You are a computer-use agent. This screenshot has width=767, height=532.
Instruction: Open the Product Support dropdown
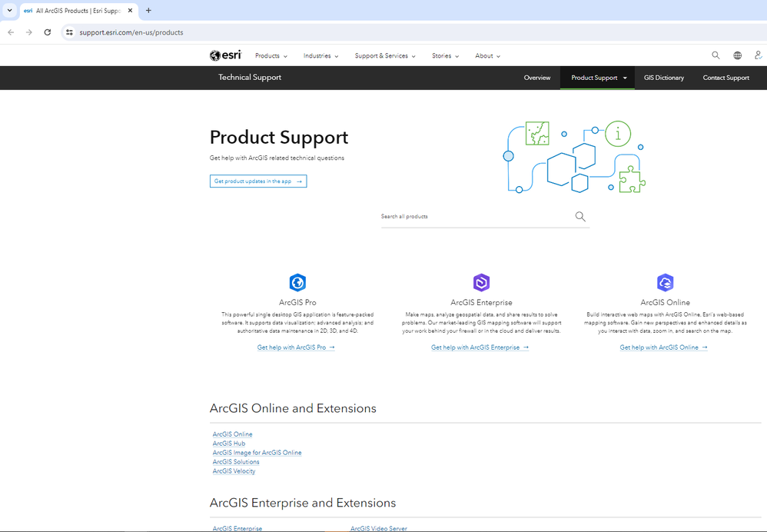tap(597, 78)
